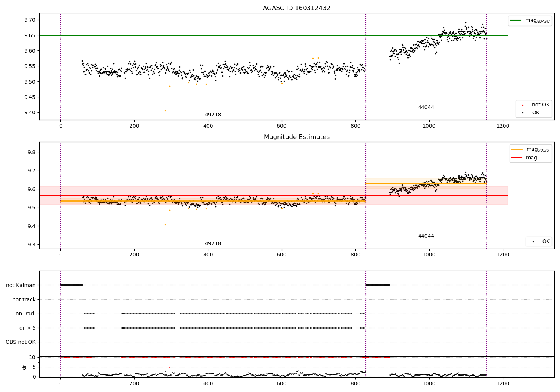This screenshot has height=392, width=560.
Task: Click the rotated "dr" axis label
Action: [24, 367]
